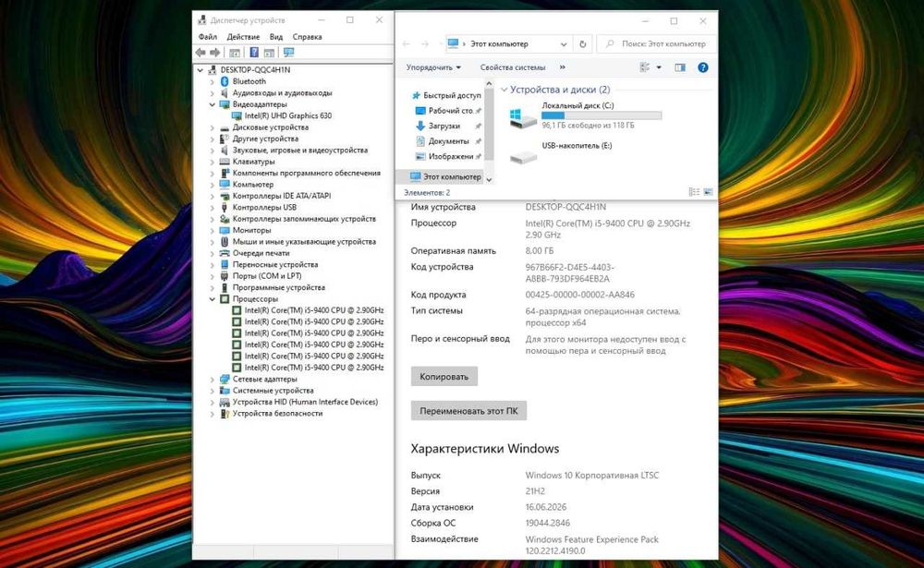This screenshot has width=924, height=568.
Task: Click the navigation pane vertical scrollbar thumb
Action: point(489,125)
